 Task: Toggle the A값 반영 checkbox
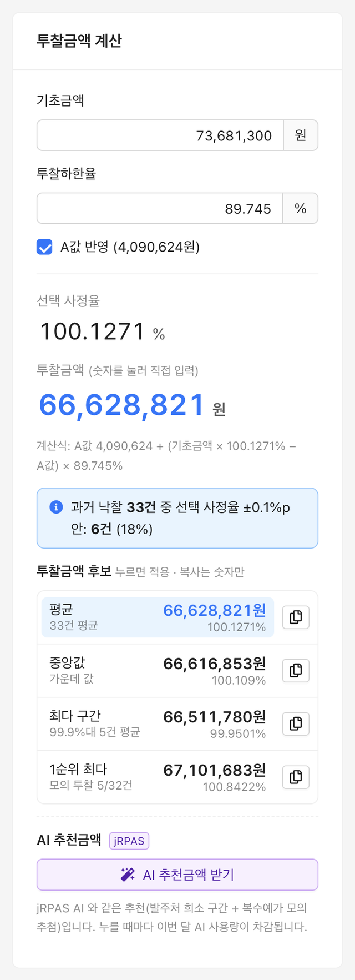tap(44, 247)
